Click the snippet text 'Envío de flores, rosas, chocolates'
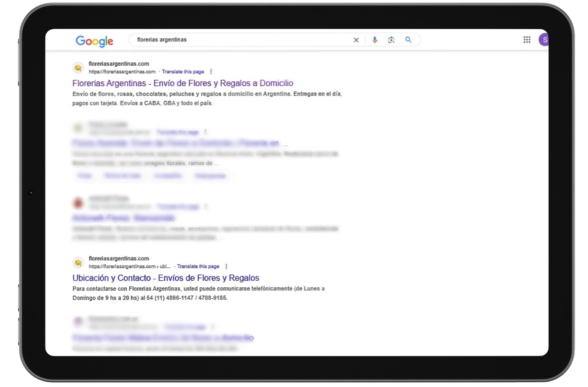588x387 pixels. pos(119,94)
